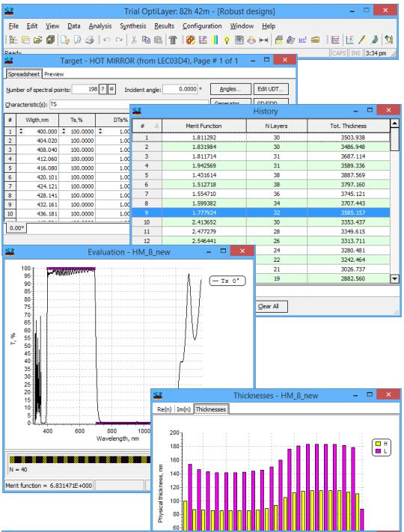Click the Copy icon in the toolbar

[146, 40]
